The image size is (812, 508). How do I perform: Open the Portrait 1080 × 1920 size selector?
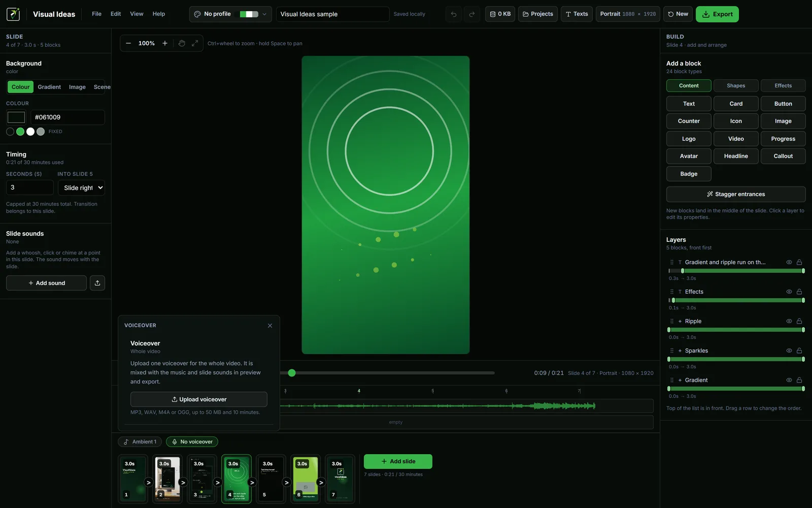tap(628, 14)
